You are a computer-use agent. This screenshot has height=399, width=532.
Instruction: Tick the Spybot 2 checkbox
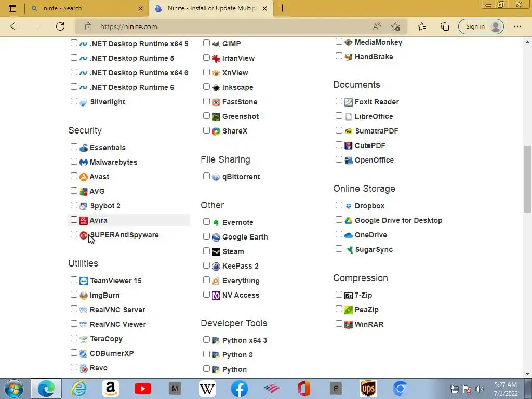[x=74, y=205]
